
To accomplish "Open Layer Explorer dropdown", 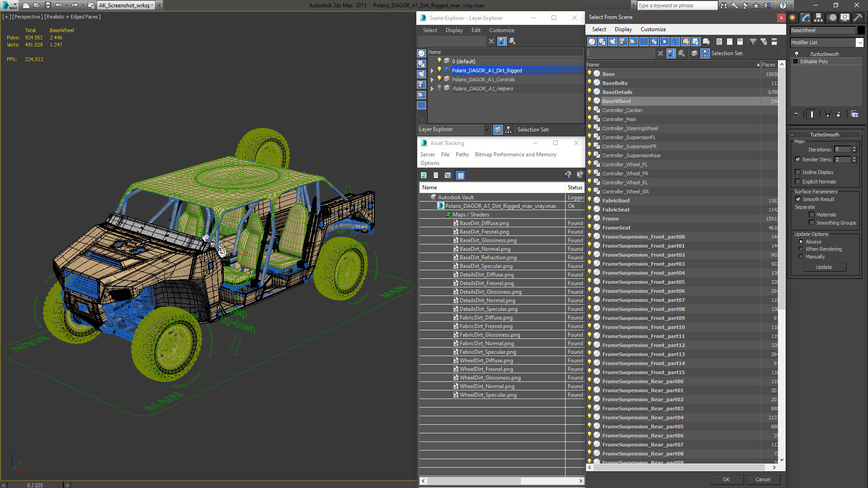I will tap(486, 130).
